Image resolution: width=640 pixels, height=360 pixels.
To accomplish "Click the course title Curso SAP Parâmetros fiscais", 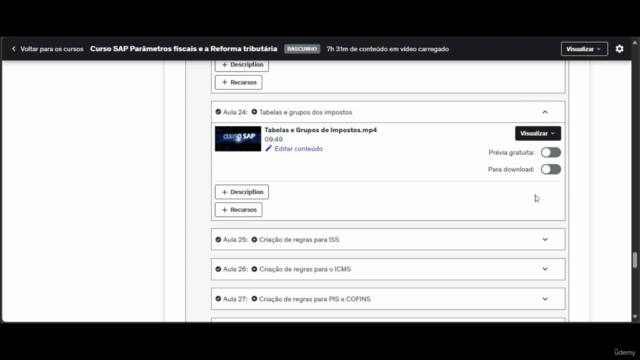I will click(184, 49).
